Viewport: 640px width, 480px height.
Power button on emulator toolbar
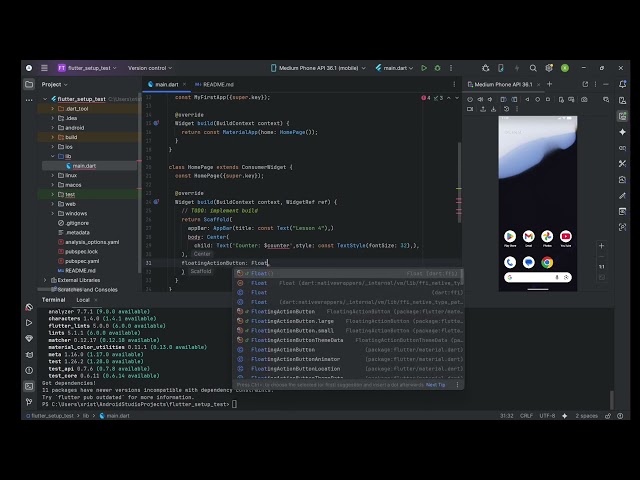tap(470, 99)
